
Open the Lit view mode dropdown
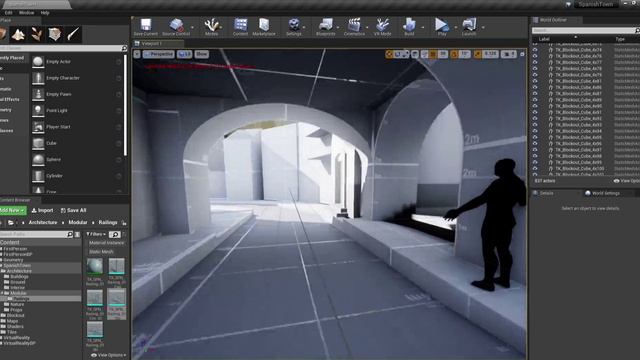coord(184,54)
